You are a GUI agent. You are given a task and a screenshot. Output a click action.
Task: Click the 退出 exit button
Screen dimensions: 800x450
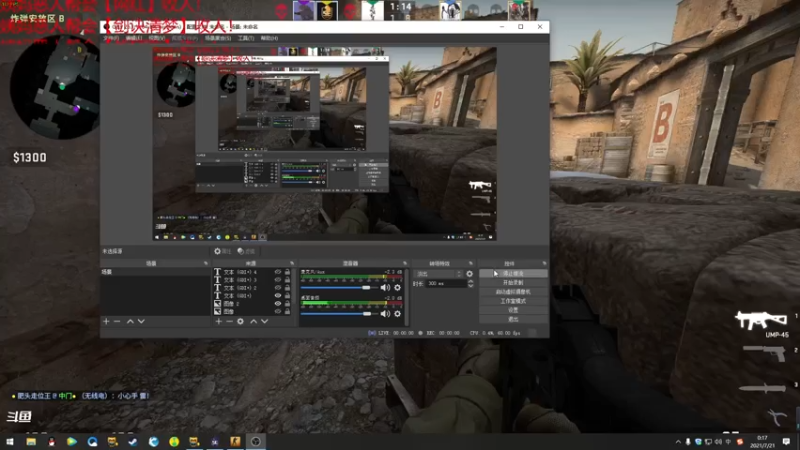point(513,319)
